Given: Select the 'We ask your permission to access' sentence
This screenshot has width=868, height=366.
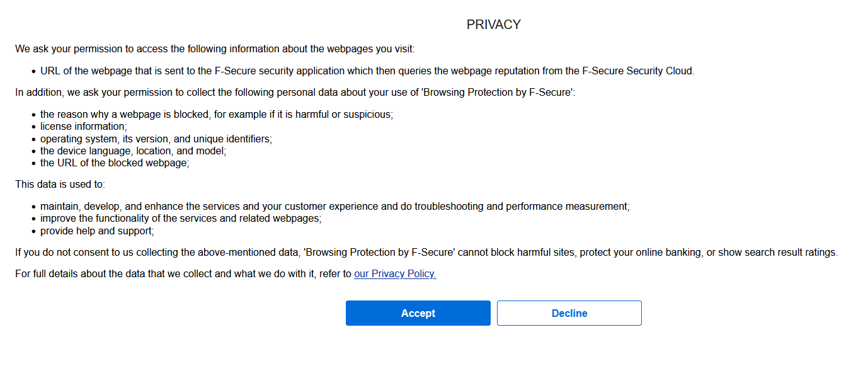Looking at the screenshot, I should [215, 49].
